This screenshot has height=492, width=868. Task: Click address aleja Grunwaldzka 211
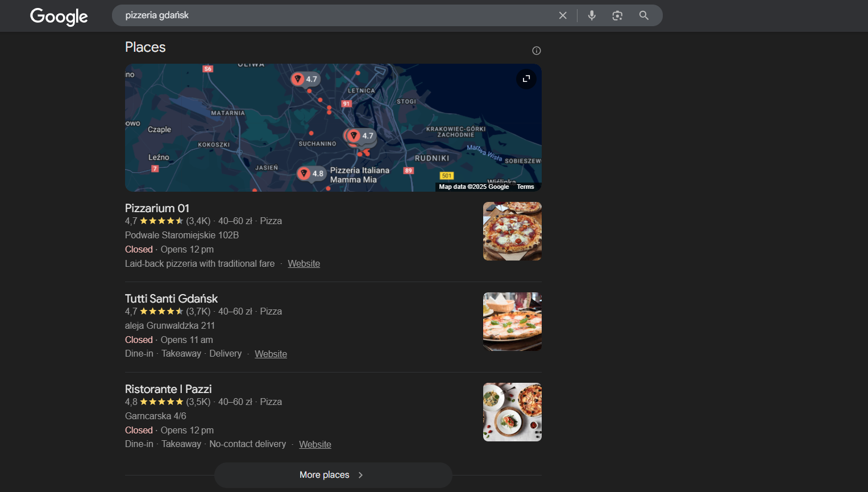tap(170, 325)
